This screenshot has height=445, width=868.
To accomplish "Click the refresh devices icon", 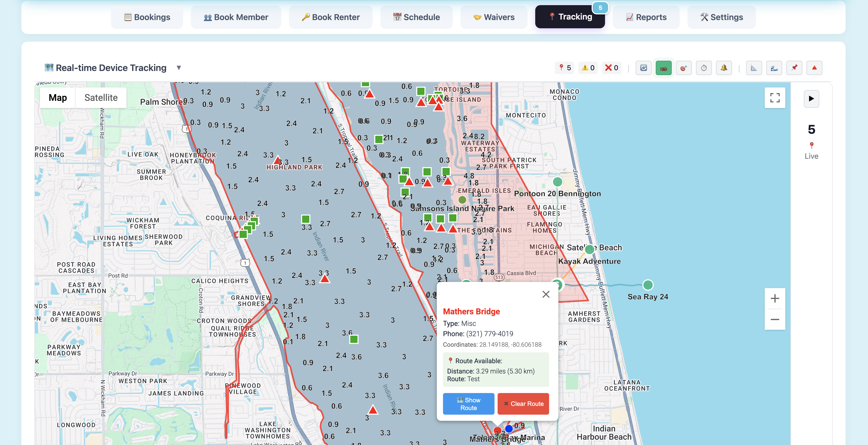I will [x=644, y=68].
